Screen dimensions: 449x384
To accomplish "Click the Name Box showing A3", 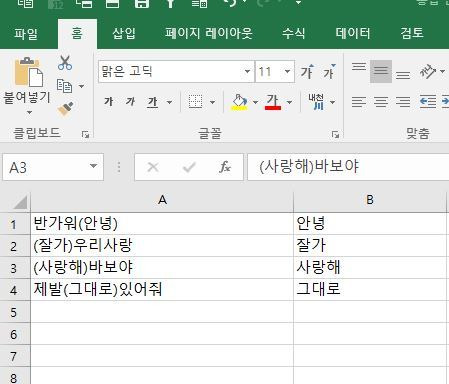I will (53, 167).
